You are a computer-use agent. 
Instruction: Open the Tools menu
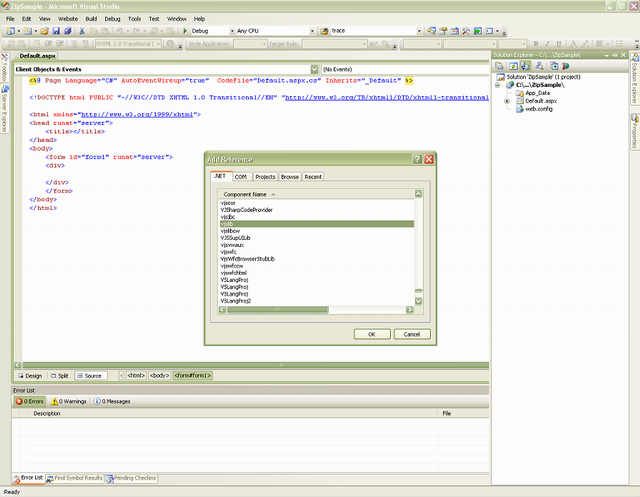(135, 19)
